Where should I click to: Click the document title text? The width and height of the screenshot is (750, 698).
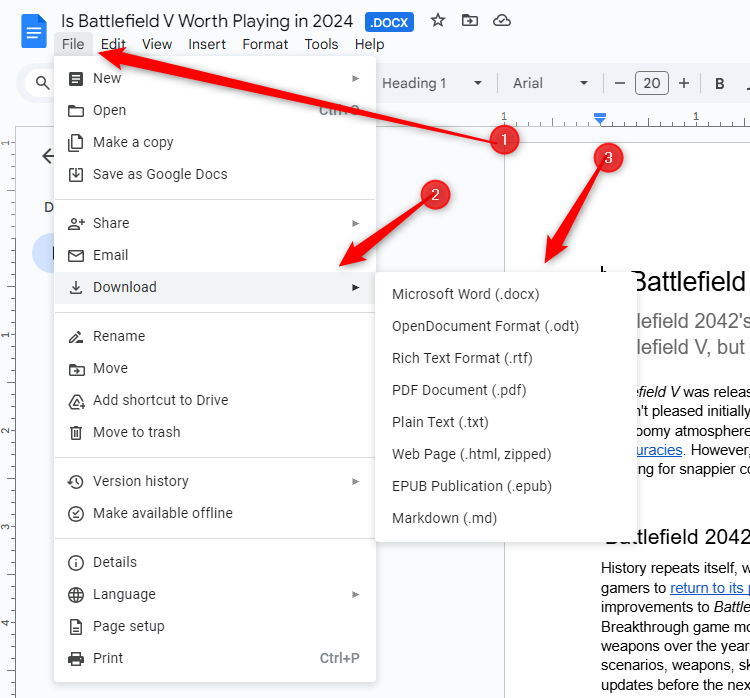(207, 21)
